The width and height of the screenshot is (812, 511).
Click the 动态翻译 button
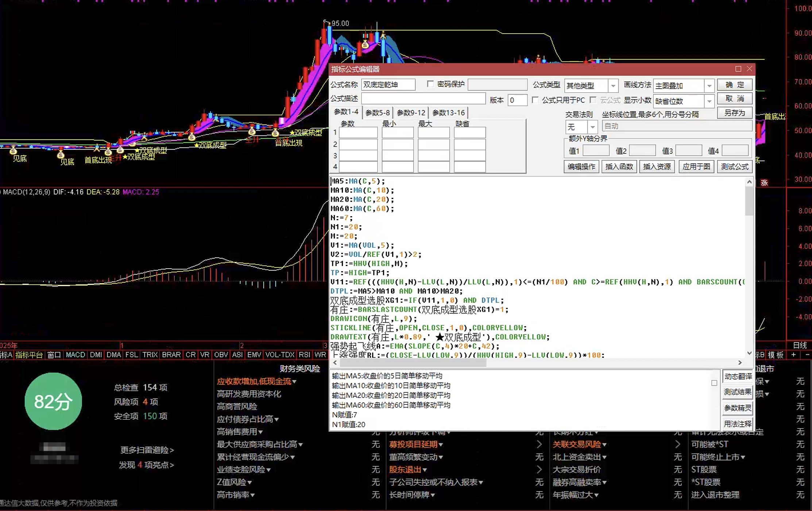pos(738,376)
